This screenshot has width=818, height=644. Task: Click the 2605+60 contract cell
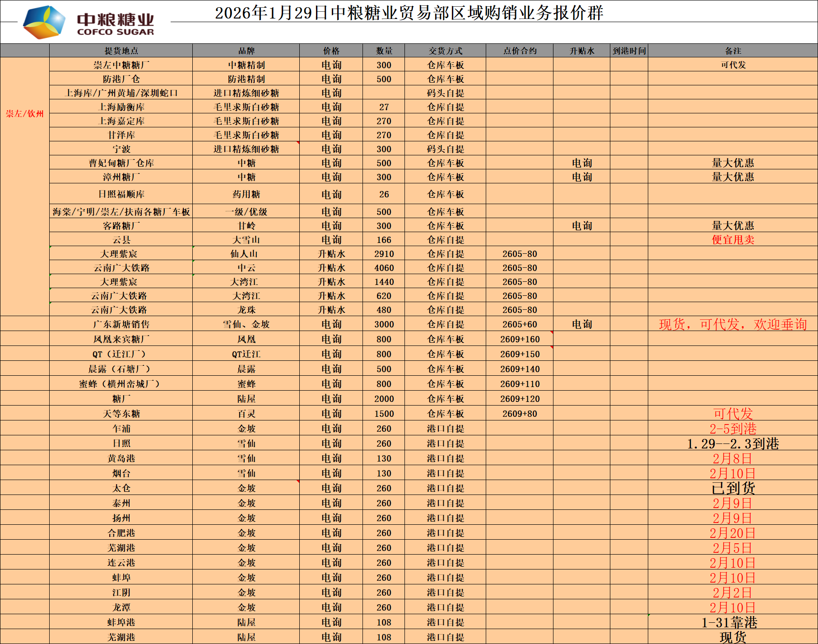pyautogui.click(x=520, y=324)
